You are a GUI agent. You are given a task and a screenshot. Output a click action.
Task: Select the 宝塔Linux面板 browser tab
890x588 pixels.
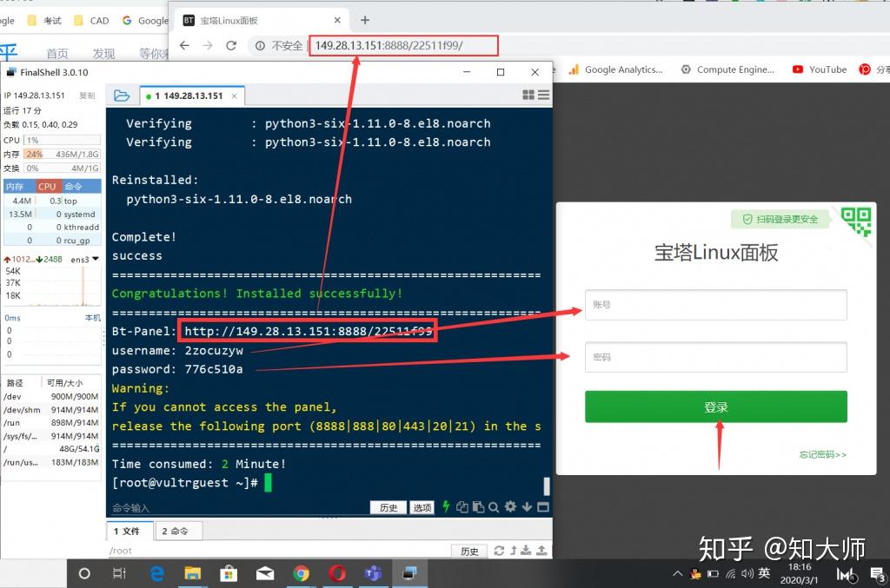point(262,21)
